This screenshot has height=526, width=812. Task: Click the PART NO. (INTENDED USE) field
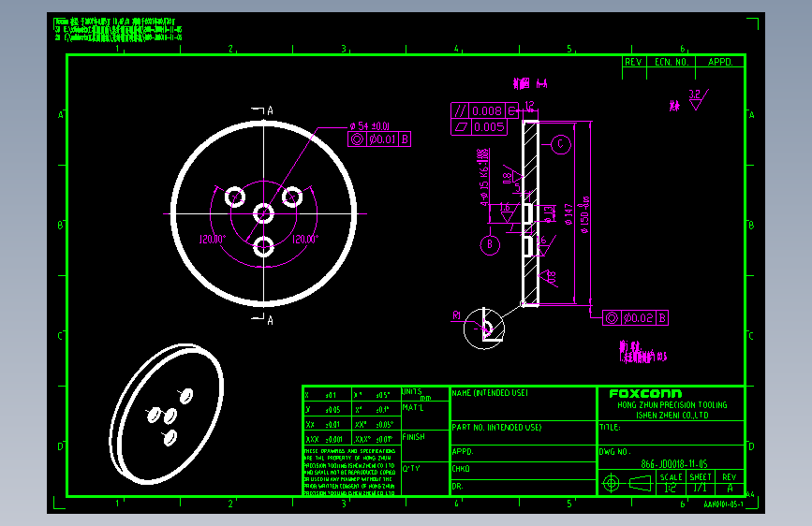click(x=523, y=432)
